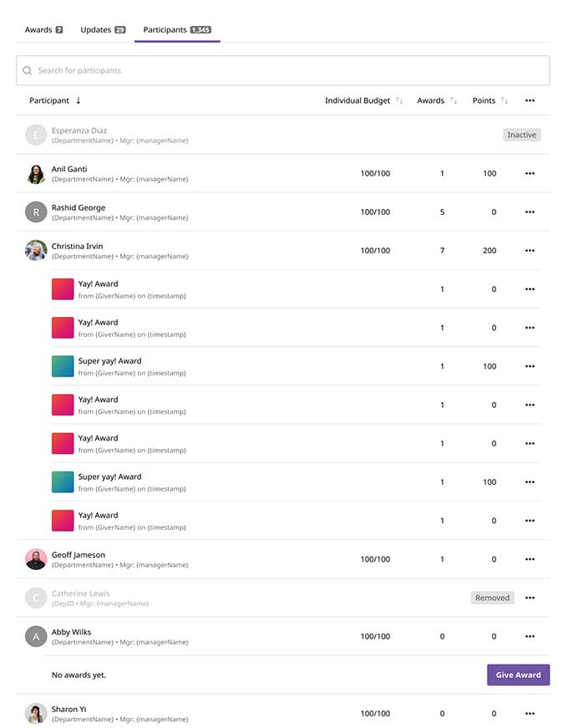
Task: Switch to the Updates tab
Action: pos(103,30)
